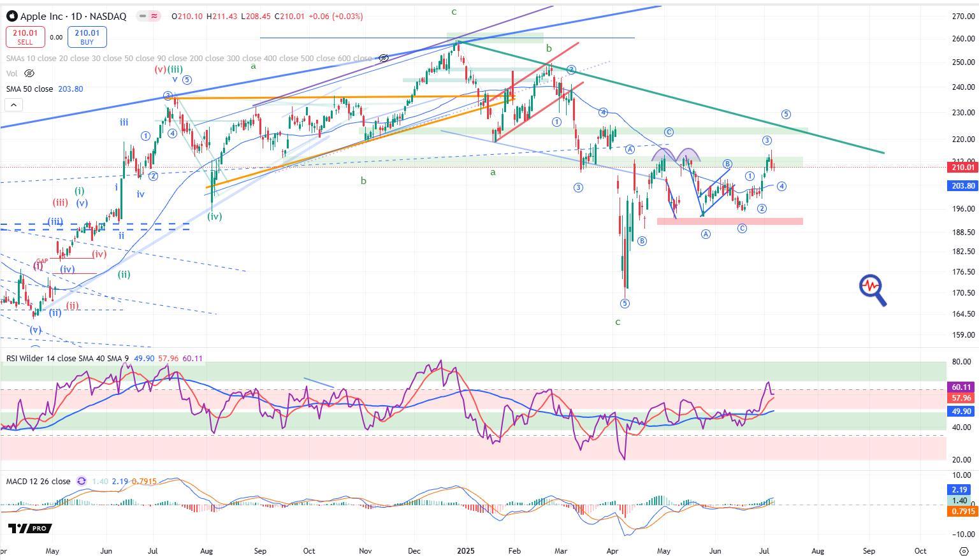Select the MACD 12 26 close legend
The height and width of the screenshot is (560, 979).
[x=38, y=481]
